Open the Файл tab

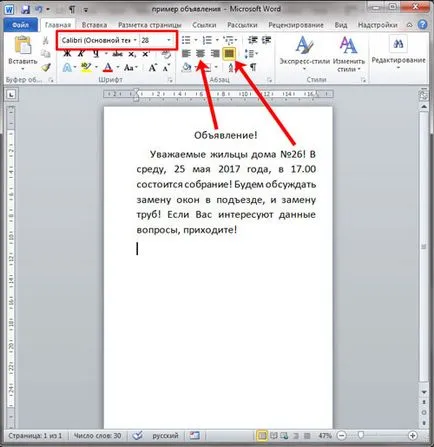20,25
